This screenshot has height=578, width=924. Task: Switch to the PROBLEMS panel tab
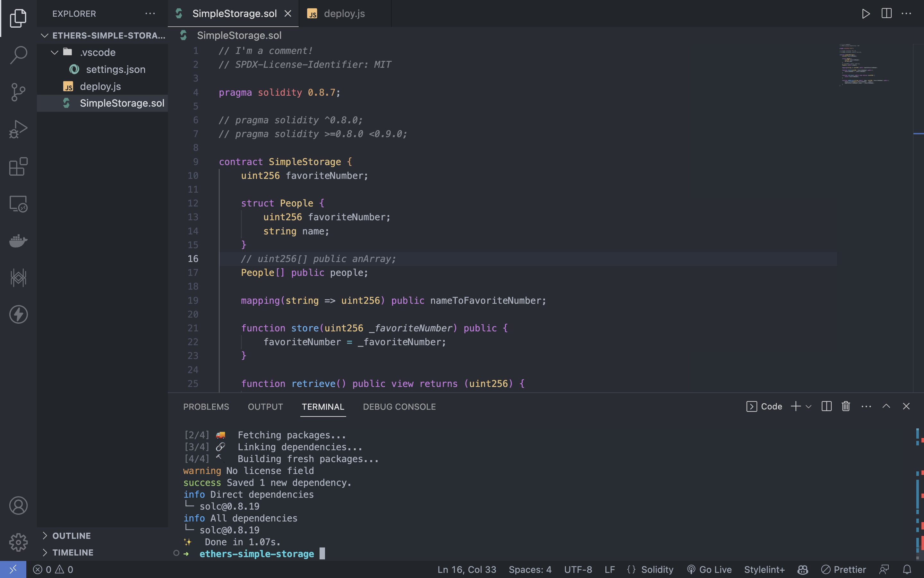(206, 407)
